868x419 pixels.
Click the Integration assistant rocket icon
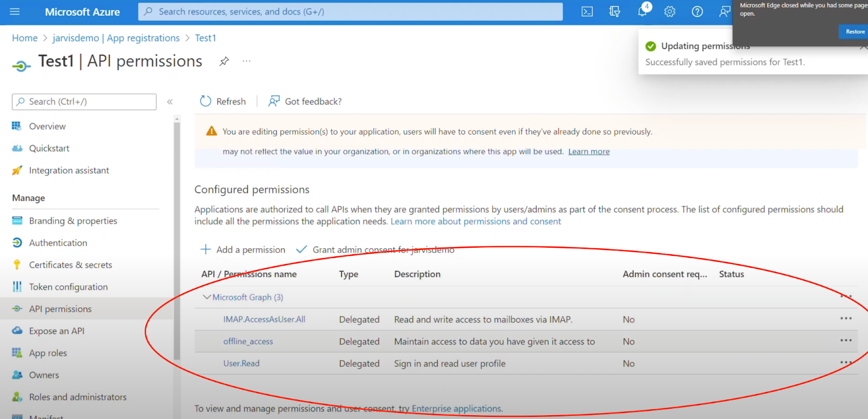(x=17, y=170)
